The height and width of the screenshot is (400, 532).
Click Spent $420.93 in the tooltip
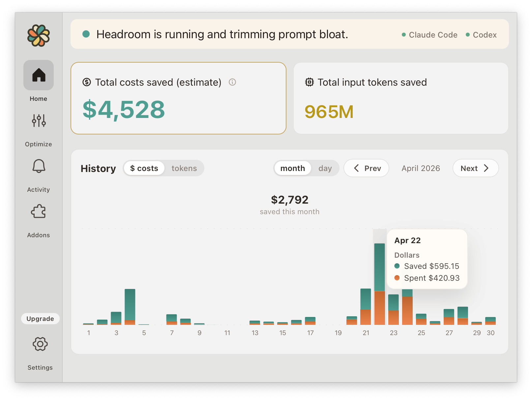[x=432, y=278]
